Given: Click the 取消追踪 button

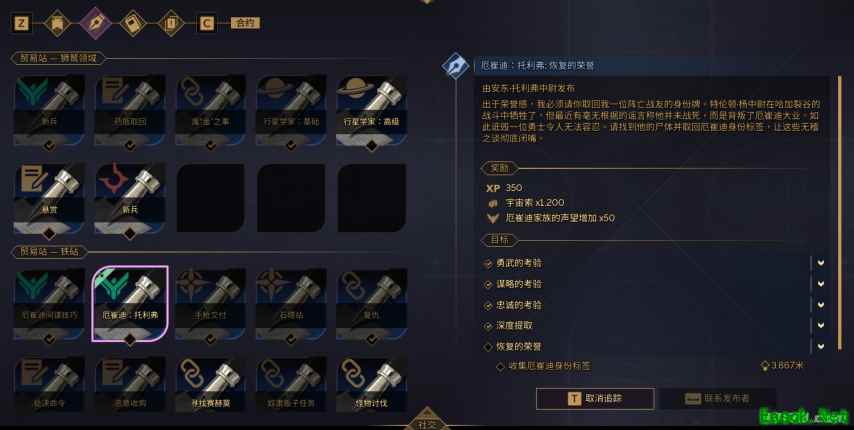Looking at the screenshot, I should [595, 399].
